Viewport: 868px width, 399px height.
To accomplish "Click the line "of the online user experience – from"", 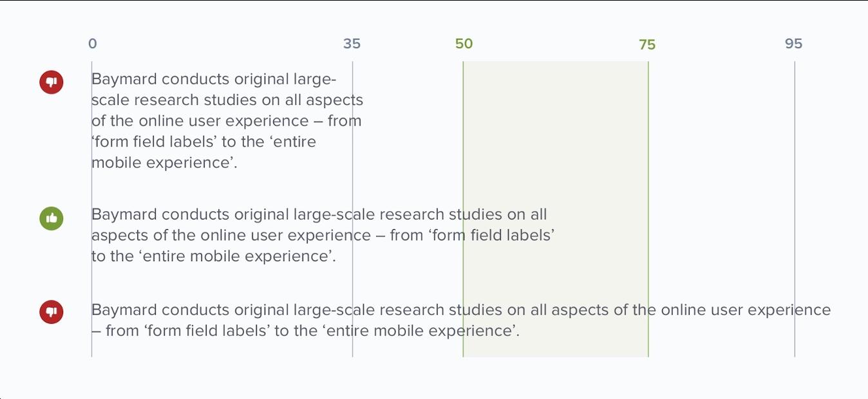I will click(226, 121).
